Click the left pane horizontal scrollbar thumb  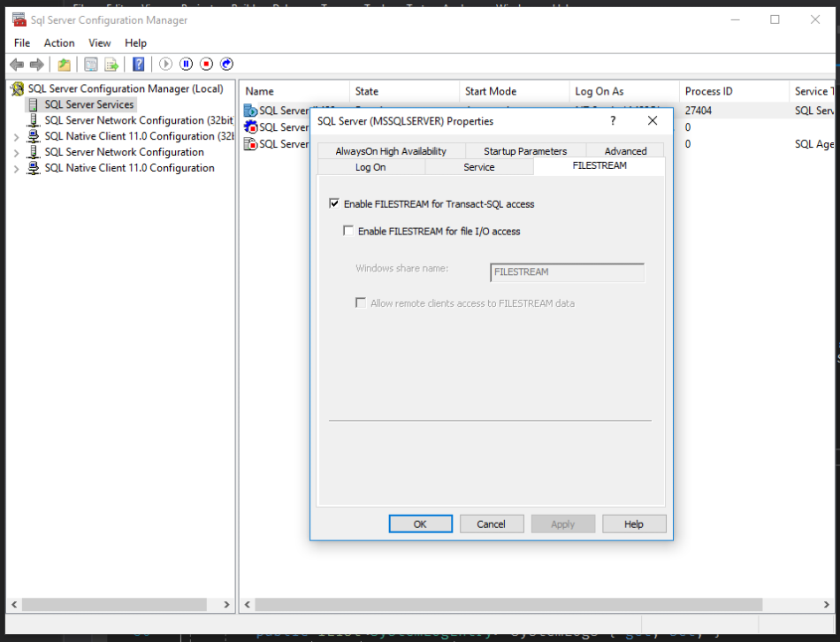coord(114,605)
